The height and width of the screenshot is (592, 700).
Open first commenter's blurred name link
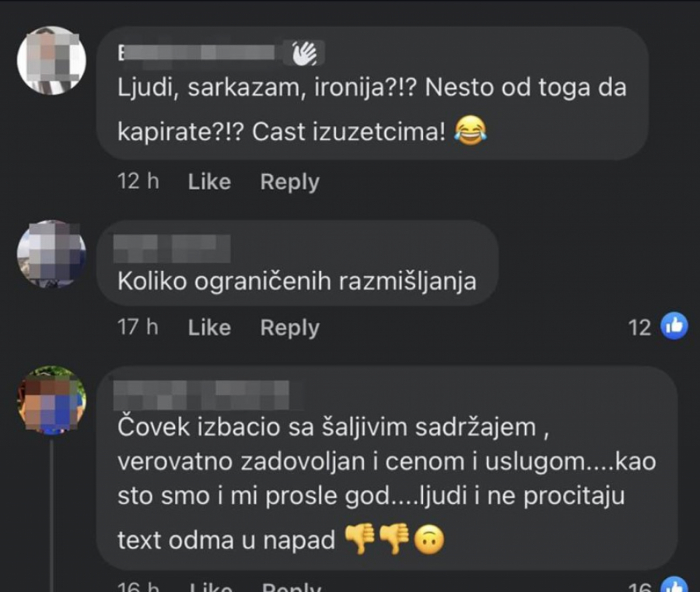pyautogui.click(x=197, y=53)
